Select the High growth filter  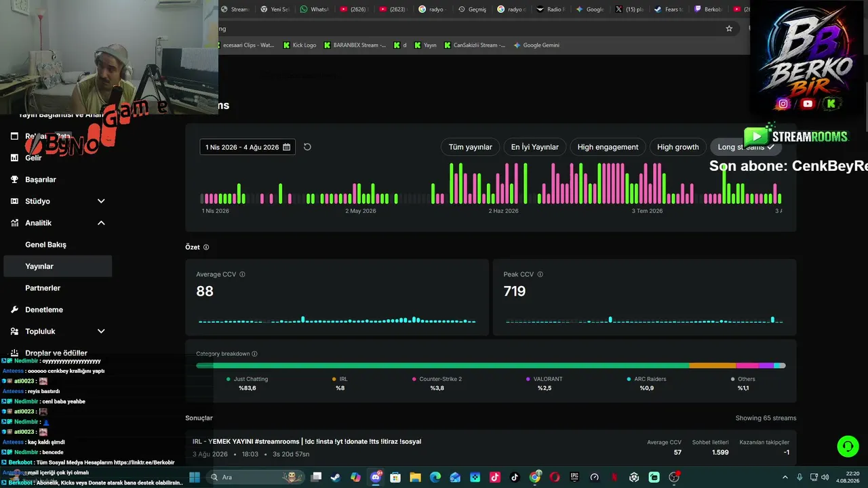(677, 147)
